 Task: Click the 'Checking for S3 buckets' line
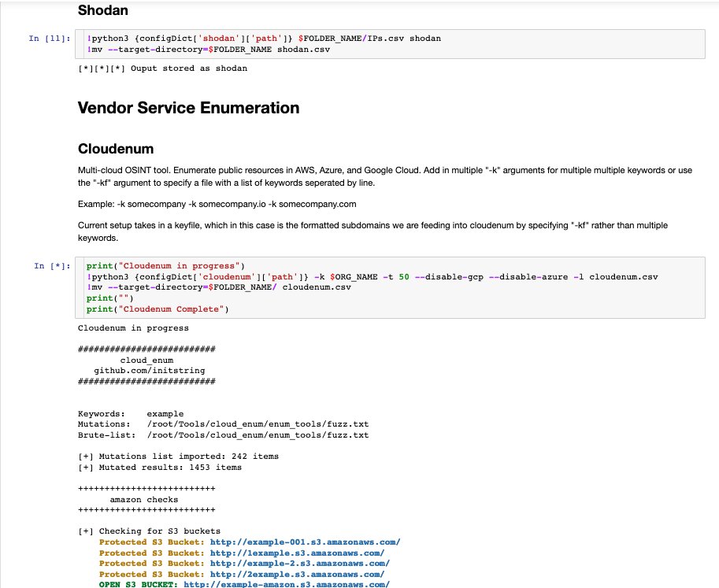pos(149,531)
